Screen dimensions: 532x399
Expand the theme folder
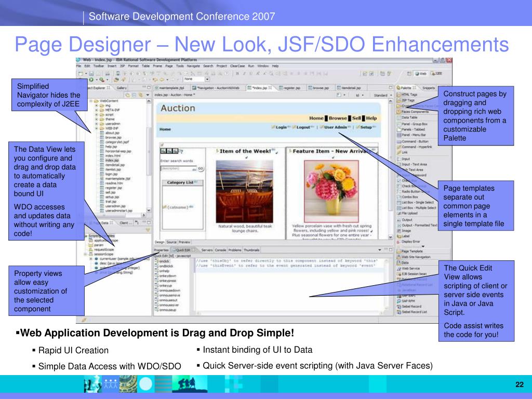pyautogui.click(x=96, y=119)
